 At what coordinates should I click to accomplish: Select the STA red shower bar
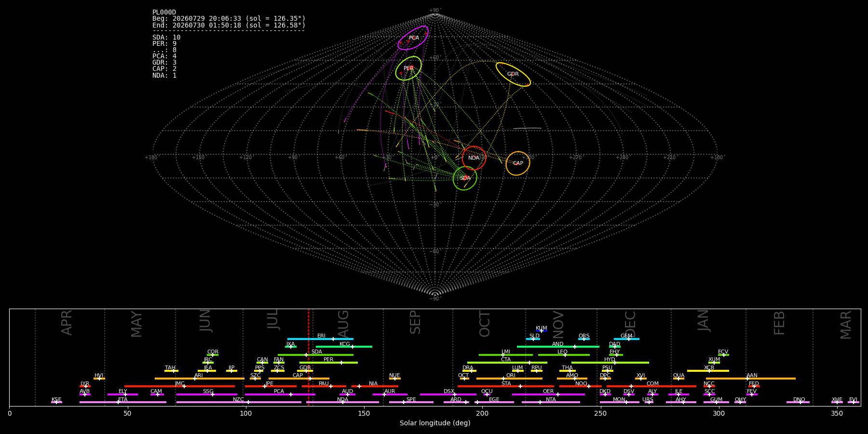506,386
